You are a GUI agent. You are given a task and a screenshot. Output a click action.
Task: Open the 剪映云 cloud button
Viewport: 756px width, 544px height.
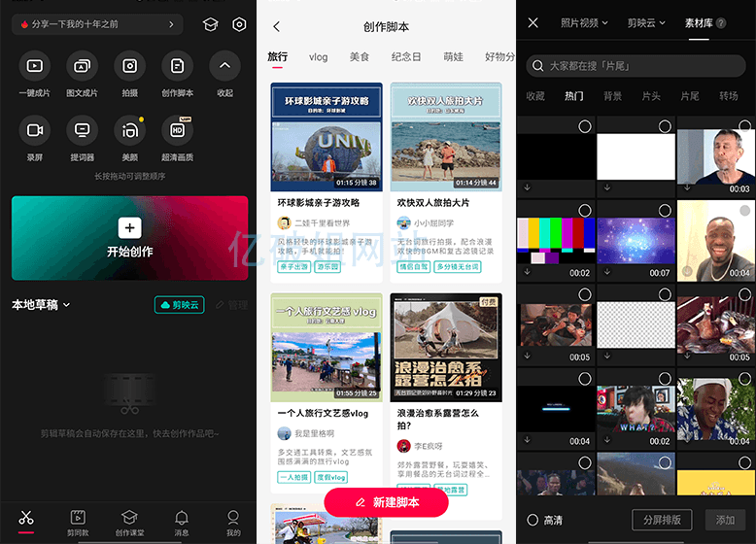180,305
